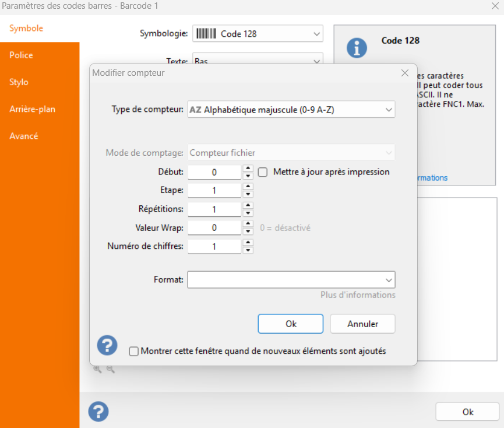Toggle Montrer cette fenêtre checkbox
The height and width of the screenshot is (428, 504).
[134, 351]
